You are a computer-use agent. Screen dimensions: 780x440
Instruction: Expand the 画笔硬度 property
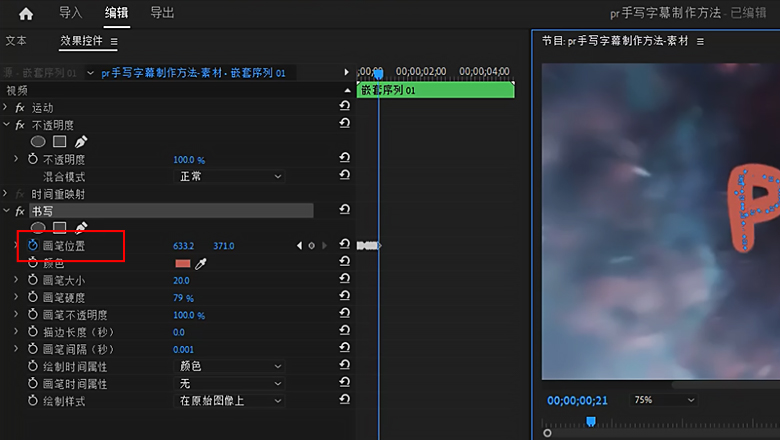point(16,297)
